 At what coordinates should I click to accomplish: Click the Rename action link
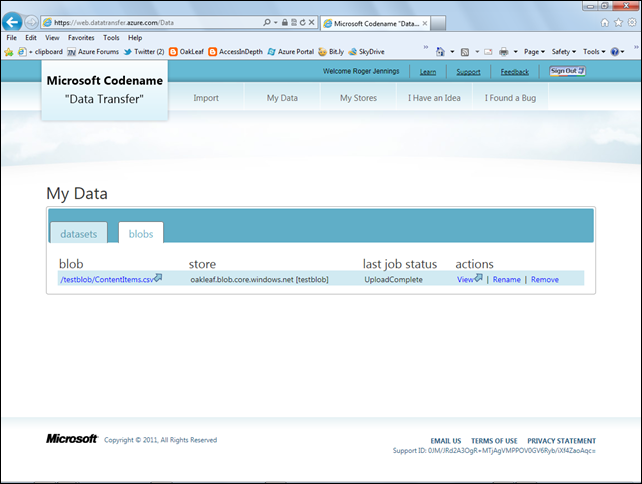tap(506, 279)
